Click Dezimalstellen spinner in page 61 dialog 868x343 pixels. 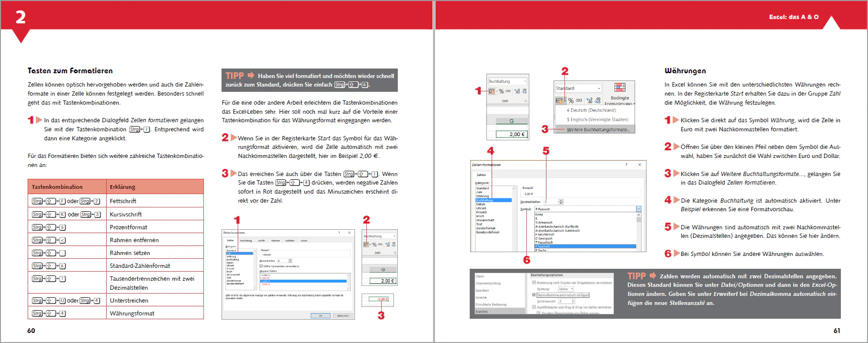click(x=561, y=202)
